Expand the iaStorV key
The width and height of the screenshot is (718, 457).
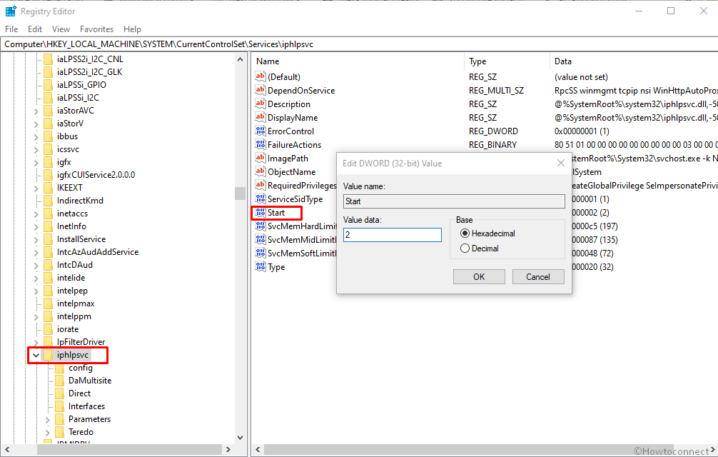(x=36, y=124)
